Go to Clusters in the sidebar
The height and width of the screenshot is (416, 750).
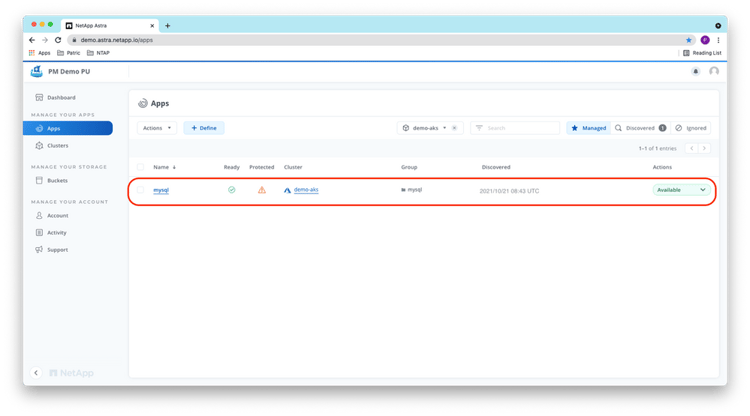58,145
